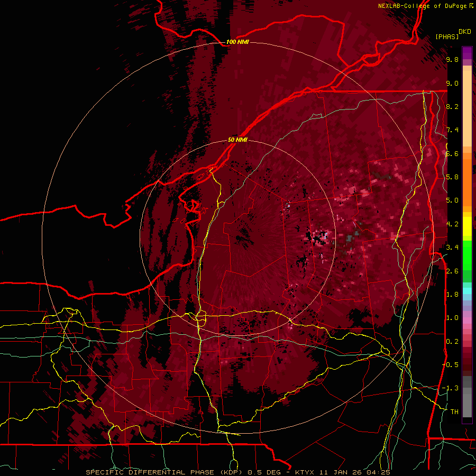Image resolution: width=476 pixels, height=476 pixels.
Task: Click the 100 NMI range ring label
Action: coord(237,42)
